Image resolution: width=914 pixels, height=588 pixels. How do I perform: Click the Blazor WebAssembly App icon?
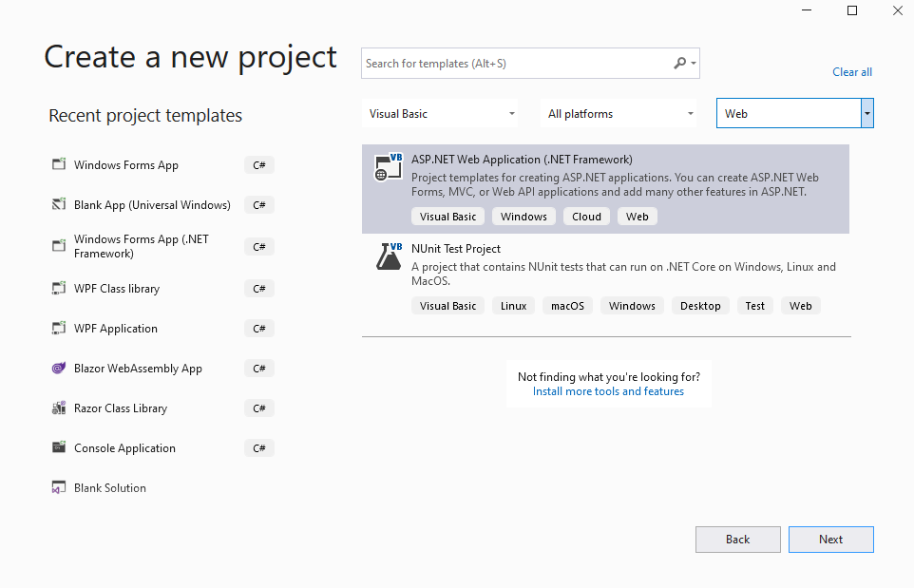(59, 368)
